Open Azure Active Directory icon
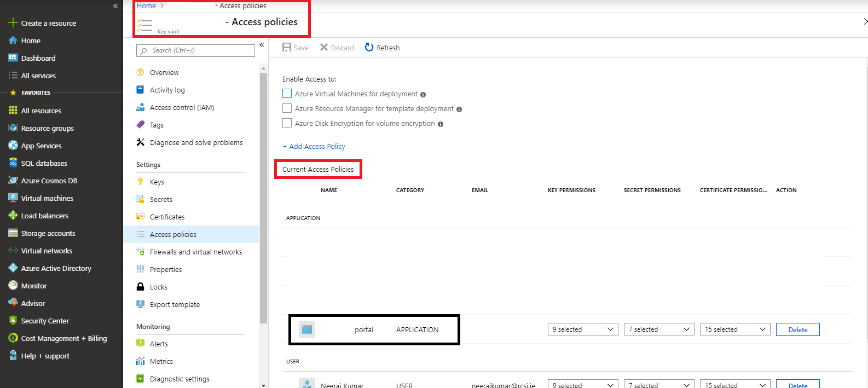Viewport: 868px width, 388px height. [x=13, y=268]
